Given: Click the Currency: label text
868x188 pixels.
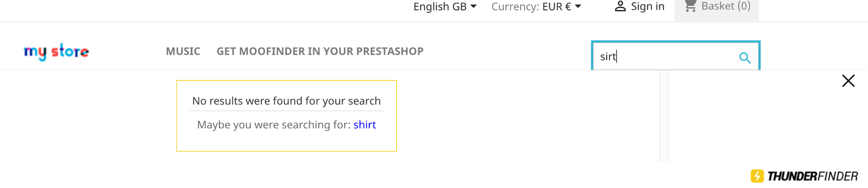Looking at the screenshot, I should (x=515, y=7).
